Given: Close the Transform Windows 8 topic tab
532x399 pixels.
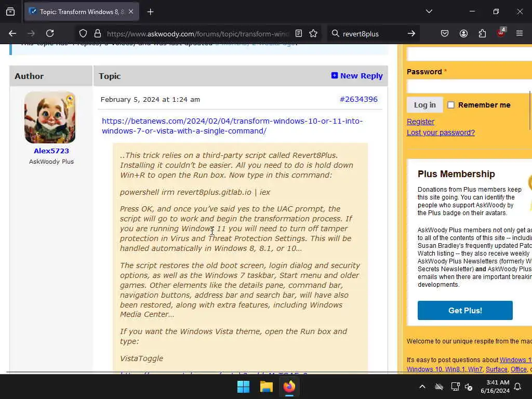Looking at the screenshot, I should click(131, 11).
